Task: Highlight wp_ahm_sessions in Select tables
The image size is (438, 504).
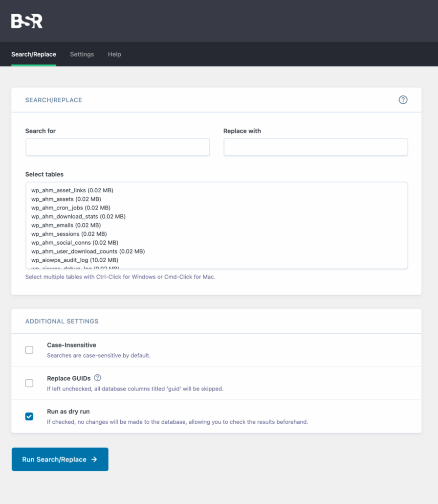Action: click(69, 234)
